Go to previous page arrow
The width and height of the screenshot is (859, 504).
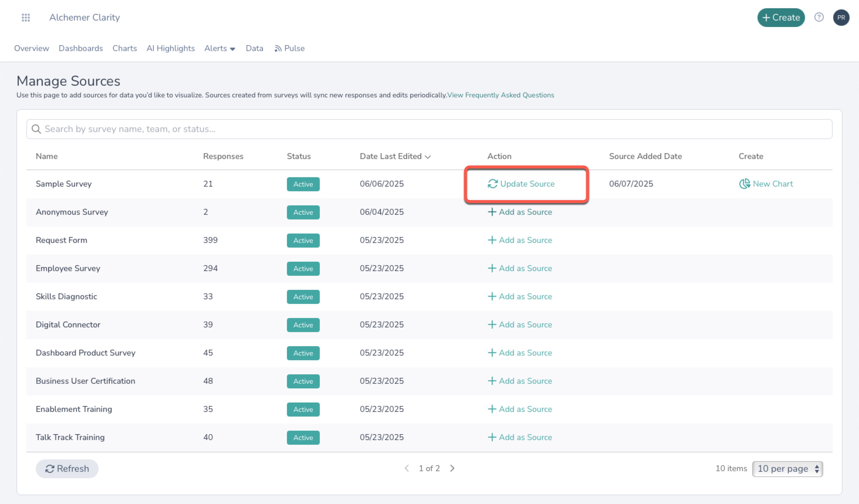[x=407, y=469]
